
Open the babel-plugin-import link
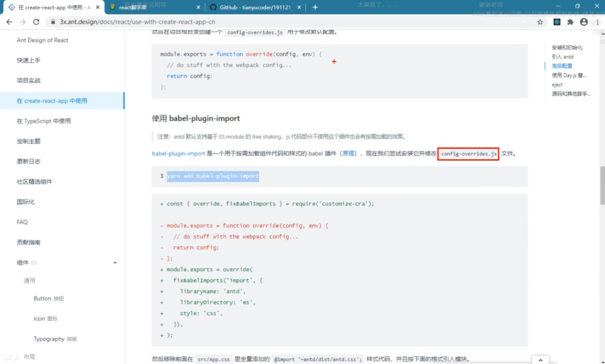(x=178, y=153)
